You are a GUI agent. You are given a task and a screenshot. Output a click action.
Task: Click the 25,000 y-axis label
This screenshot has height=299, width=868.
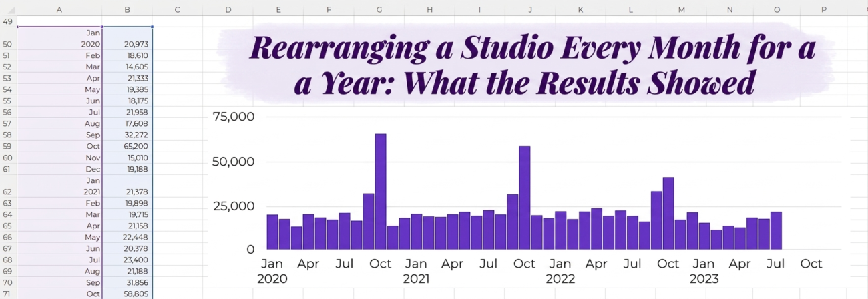coord(234,206)
